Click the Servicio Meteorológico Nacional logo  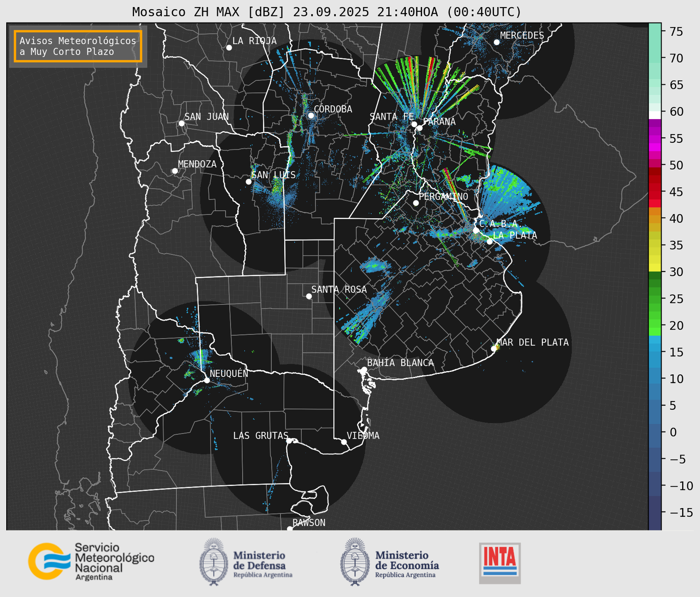91,561
